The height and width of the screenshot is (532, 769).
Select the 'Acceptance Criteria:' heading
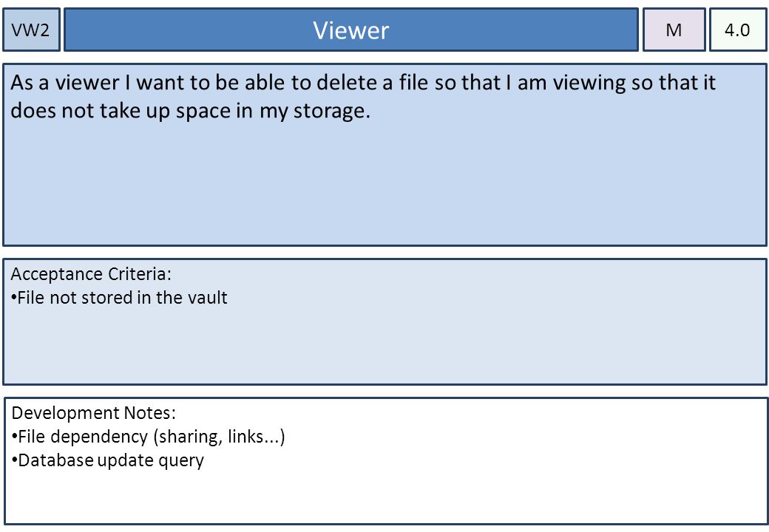coord(91,274)
